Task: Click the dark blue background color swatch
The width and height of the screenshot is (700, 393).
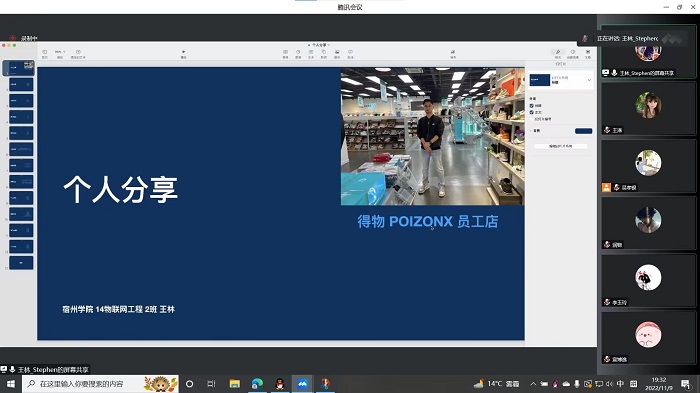Action: click(x=583, y=131)
